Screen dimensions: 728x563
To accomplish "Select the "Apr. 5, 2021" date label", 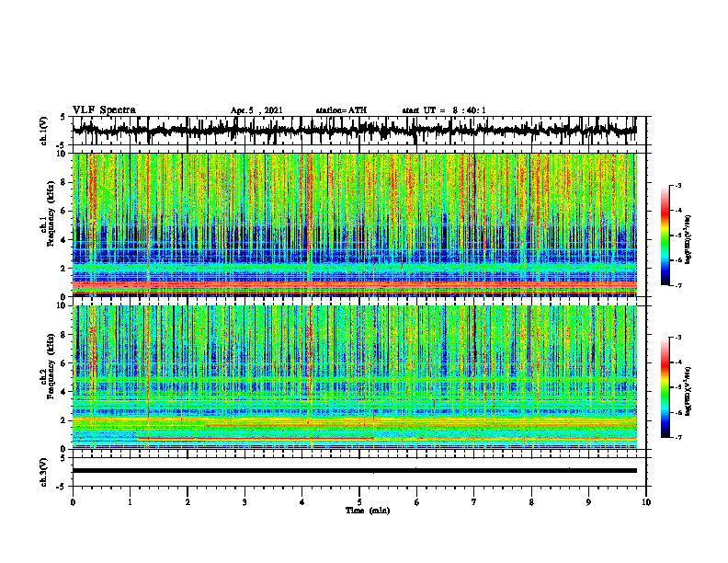I will [256, 110].
